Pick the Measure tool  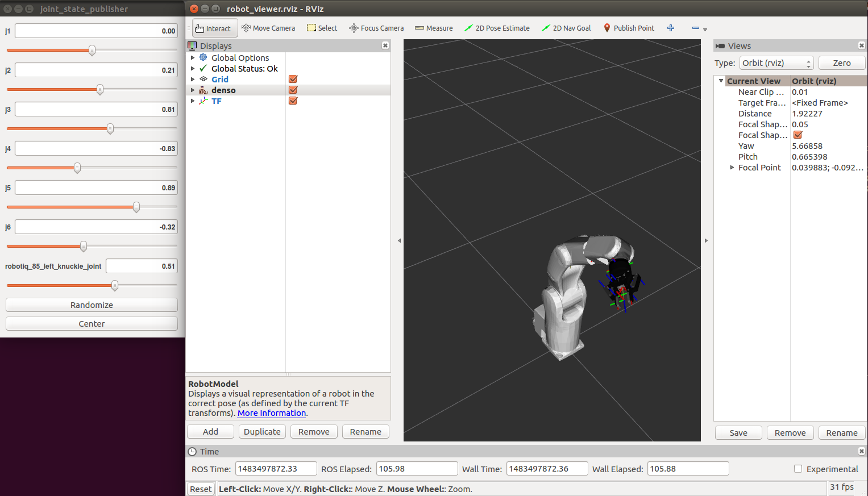point(434,28)
